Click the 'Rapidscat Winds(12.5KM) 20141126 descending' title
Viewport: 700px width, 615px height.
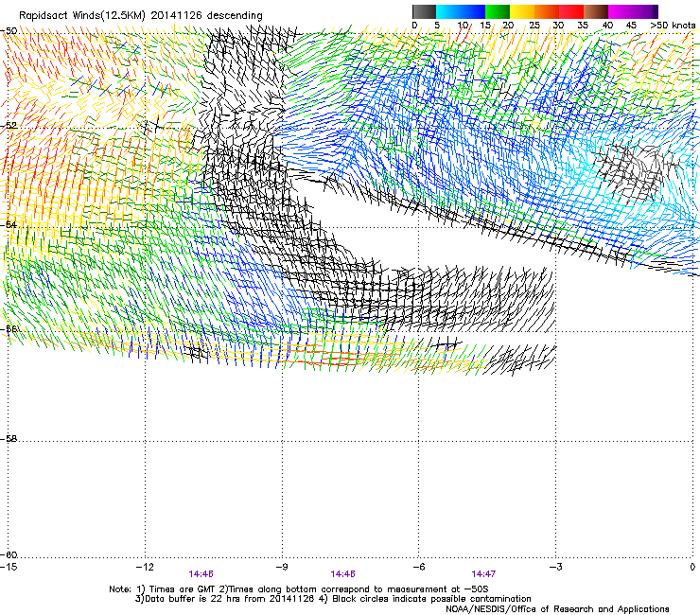[x=141, y=15]
